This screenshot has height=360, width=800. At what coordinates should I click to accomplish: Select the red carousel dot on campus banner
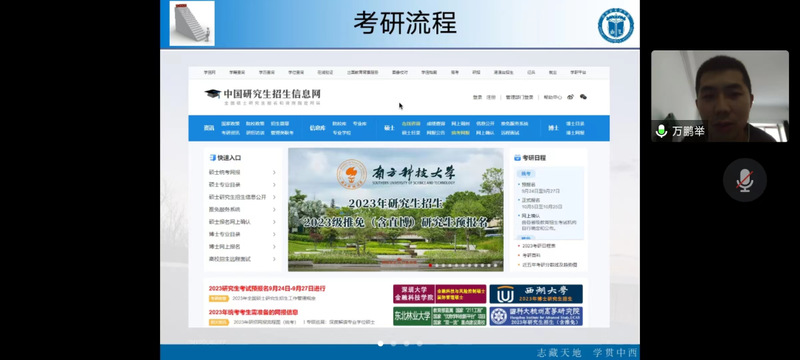pyautogui.click(x=431, y=265)
